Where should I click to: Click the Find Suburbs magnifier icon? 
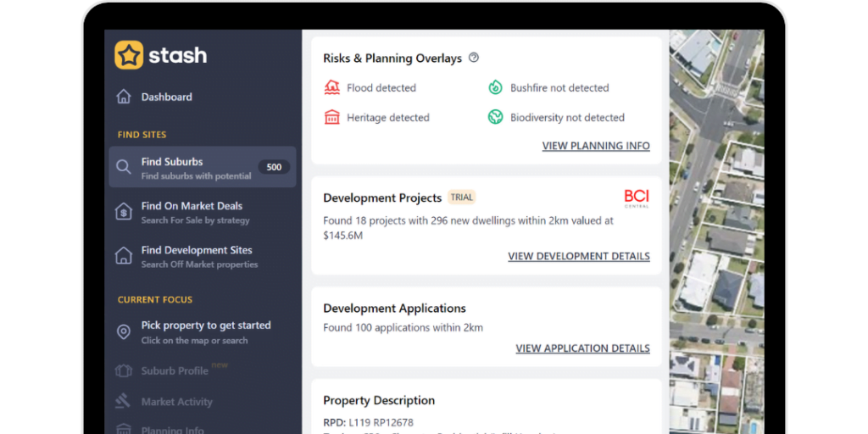pyautogui.click(x=124, y=167)
